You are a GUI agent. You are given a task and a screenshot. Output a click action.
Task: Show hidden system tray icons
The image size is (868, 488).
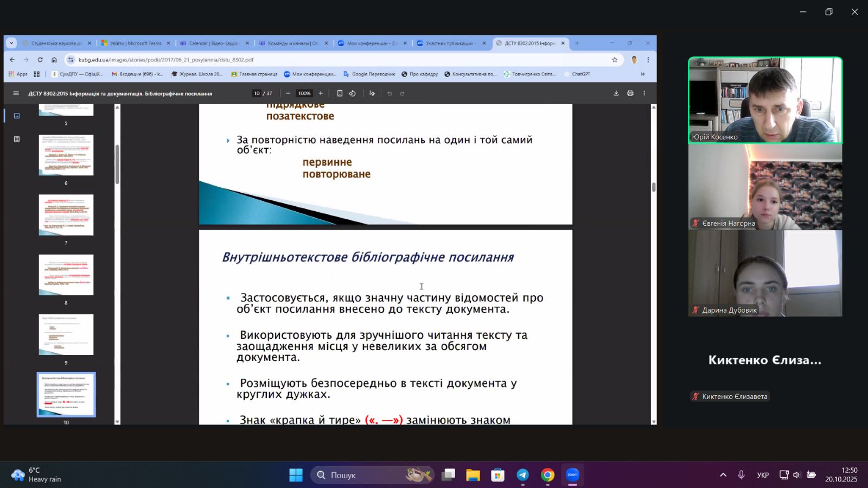point(723,475)
